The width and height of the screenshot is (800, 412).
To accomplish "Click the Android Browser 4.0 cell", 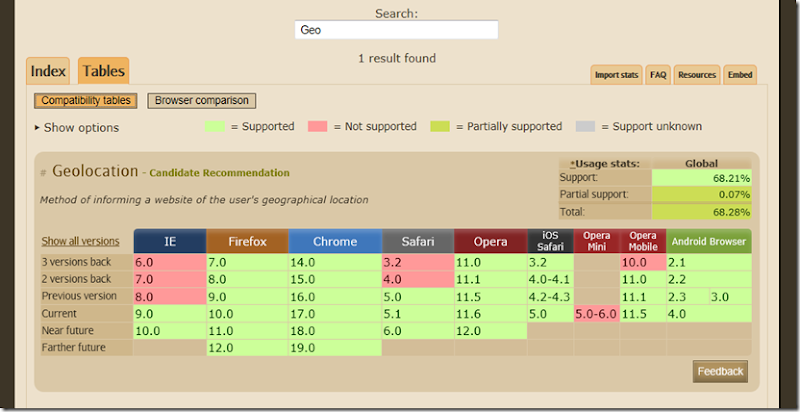I will pyautogui.click(x=709, y=314).
